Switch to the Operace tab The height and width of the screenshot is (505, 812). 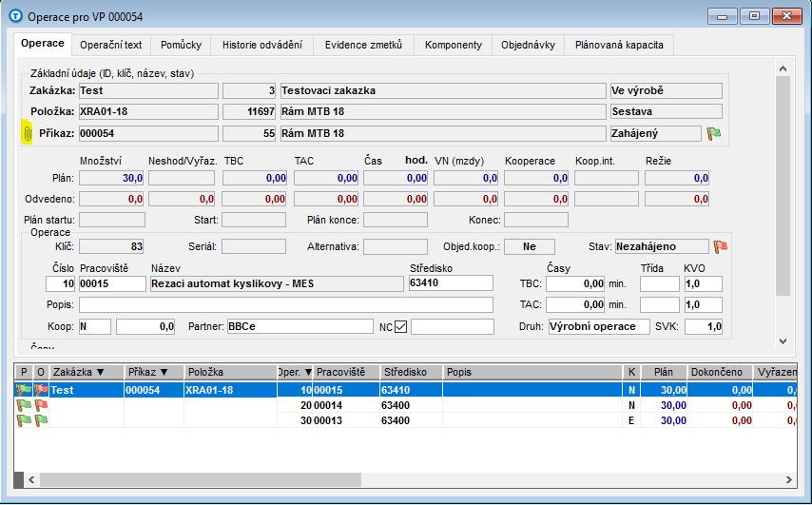click(43, 43)
